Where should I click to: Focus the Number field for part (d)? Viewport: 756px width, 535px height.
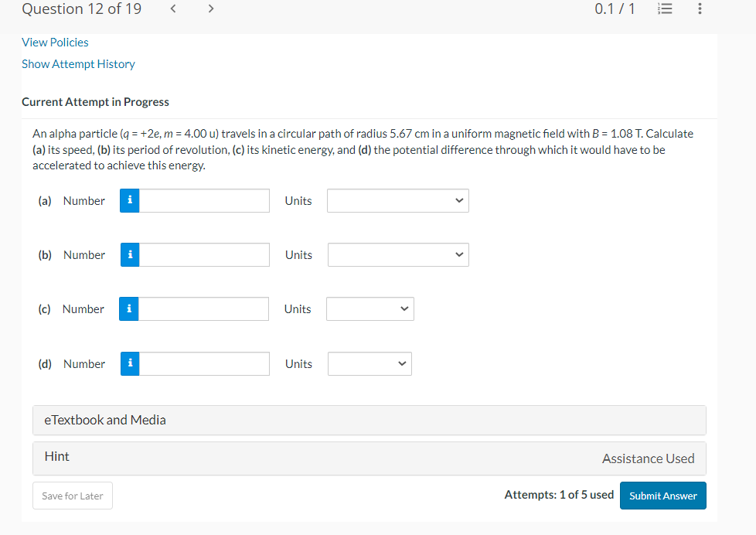[x=204, y=363]
